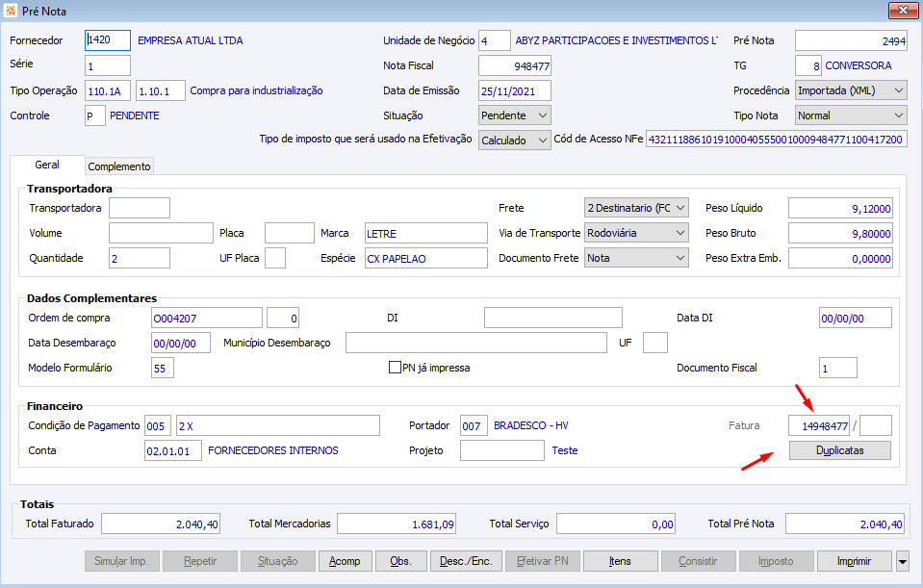This screenshot has height=588, width=923.
Task: Click the Série input field
Action: pos(108,65)
